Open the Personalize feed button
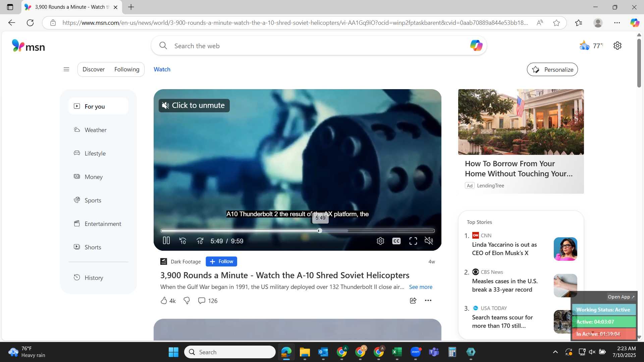This screenshot has height=362, width=644. 552,69
